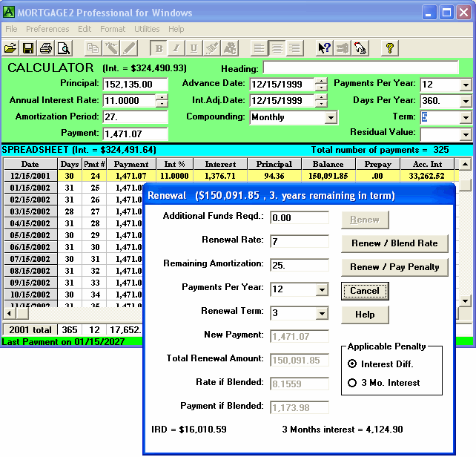Click the context help arrow icon
The image size is (476, 457).
pyautogui.click(x=324, y=48)
